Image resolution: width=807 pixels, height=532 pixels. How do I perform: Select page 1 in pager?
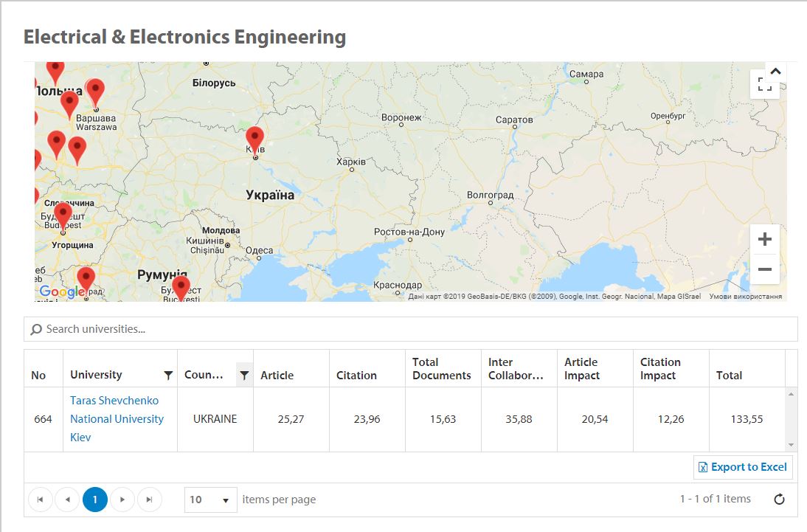[x=94, y=500]
